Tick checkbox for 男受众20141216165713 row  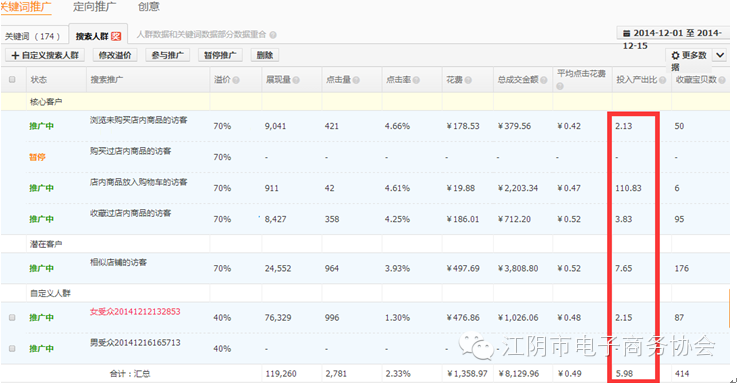(12, 349)
